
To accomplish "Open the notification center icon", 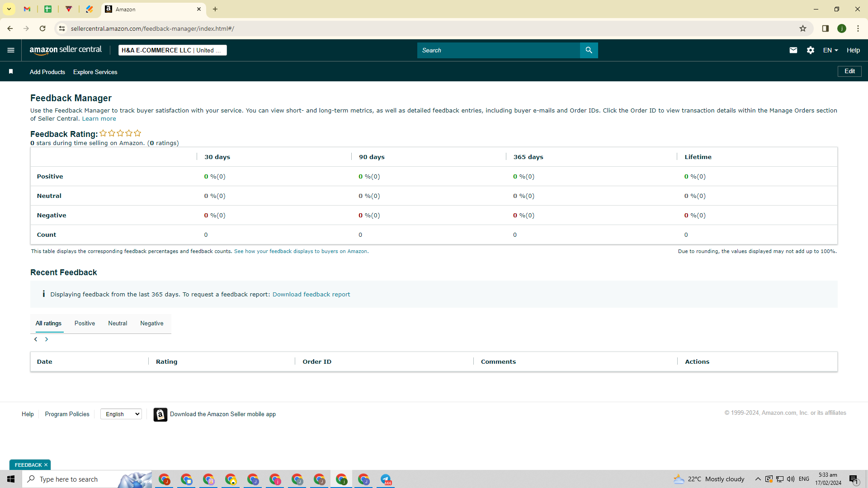I will pyautogui.click(x=854, y=479).
